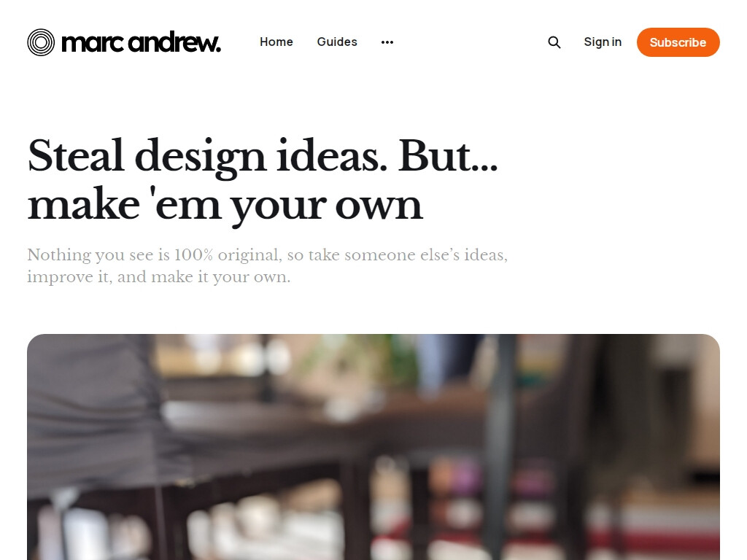Click the concentric circles logo icon
747x560 pixels.
coord(41,42)
